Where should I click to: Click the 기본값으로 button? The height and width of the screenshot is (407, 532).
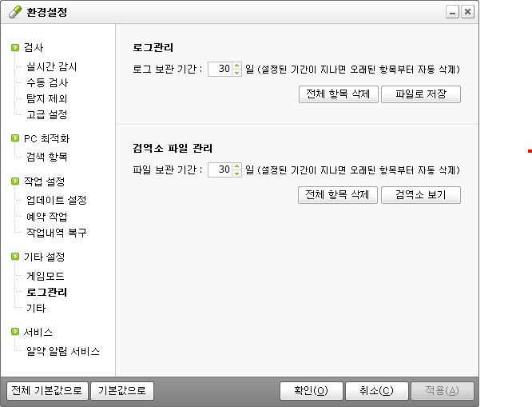click(122, 391)
